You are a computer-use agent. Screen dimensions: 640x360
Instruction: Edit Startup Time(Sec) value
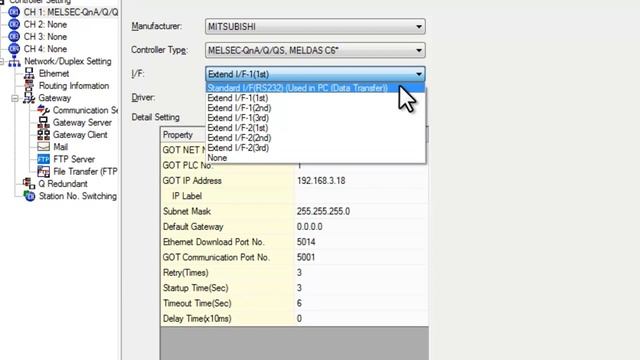click(x=361, y=288)
